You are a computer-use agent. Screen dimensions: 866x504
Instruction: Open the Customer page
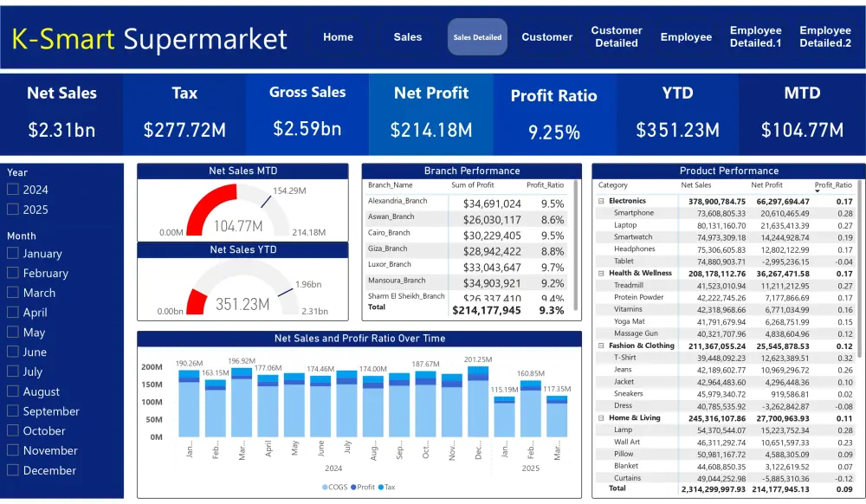coord(546,37)
